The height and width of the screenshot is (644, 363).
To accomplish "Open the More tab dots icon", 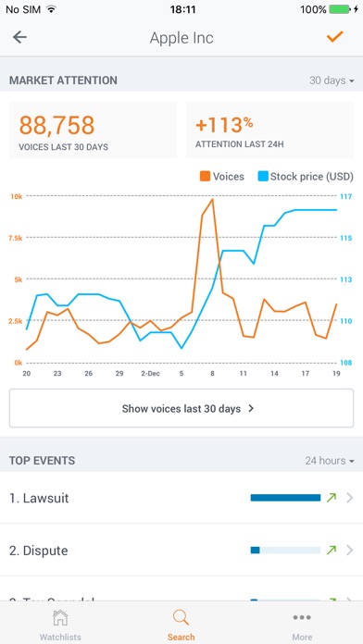I will (302, 617).
